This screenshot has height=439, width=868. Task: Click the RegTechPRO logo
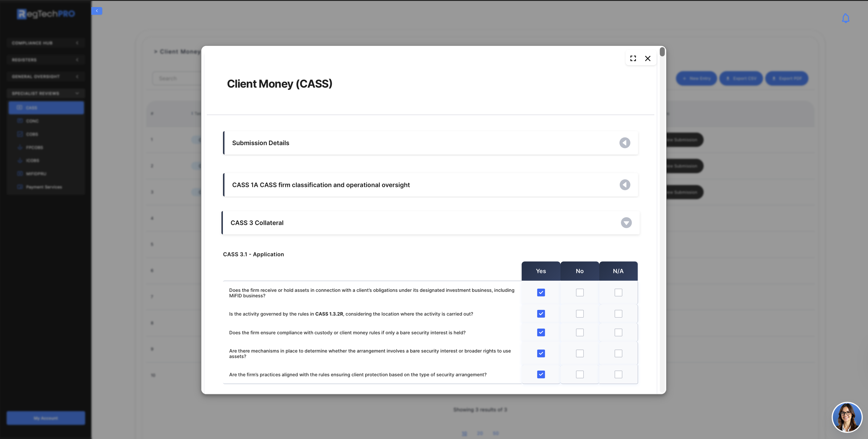46,14
